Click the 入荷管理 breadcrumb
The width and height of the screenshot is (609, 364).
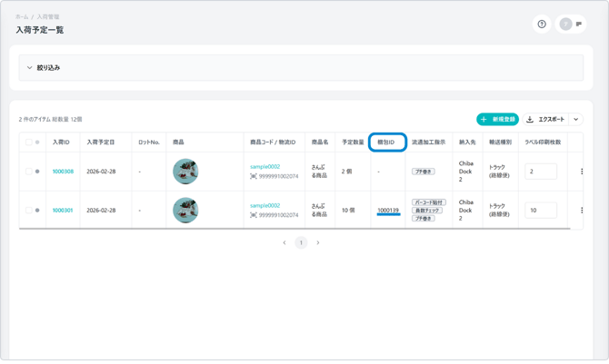[x=48, y=17]
